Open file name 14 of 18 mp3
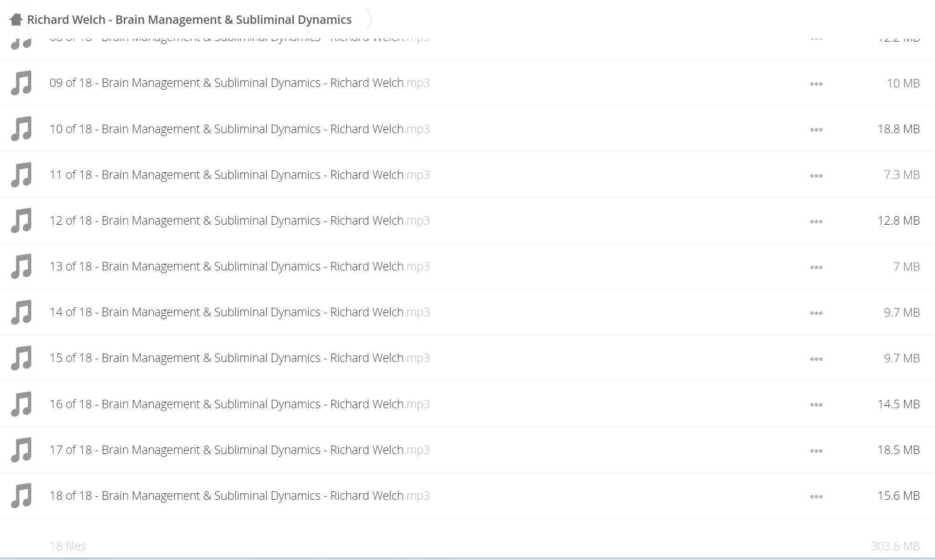The height and width of the screenshot is (560, 935). pyautogui.click(x=240, y=312)
